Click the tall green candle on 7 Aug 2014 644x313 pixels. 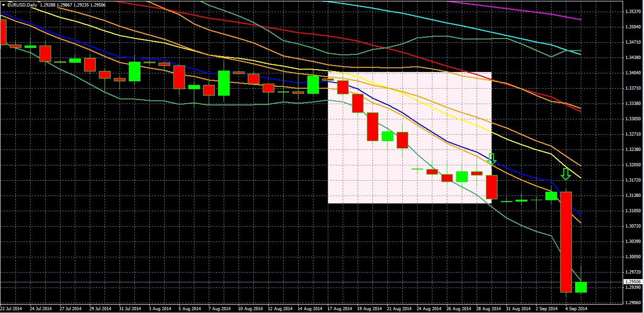click(224, 83)
